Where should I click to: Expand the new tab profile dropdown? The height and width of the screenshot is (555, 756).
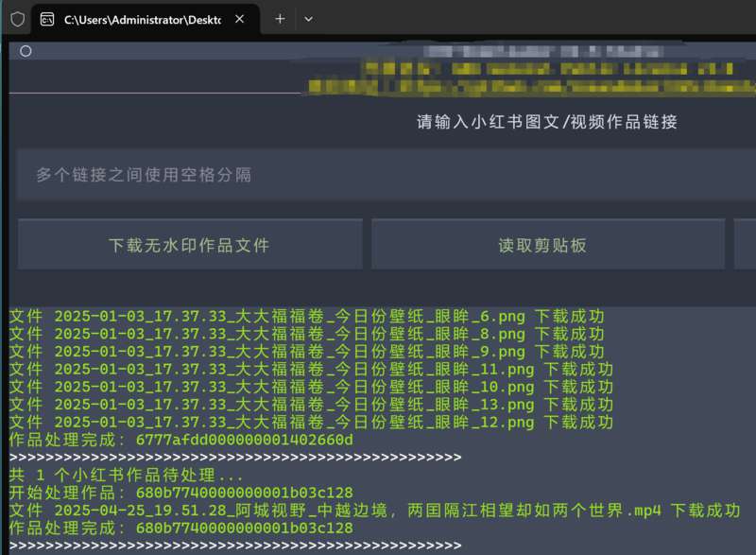coord(308,19)
